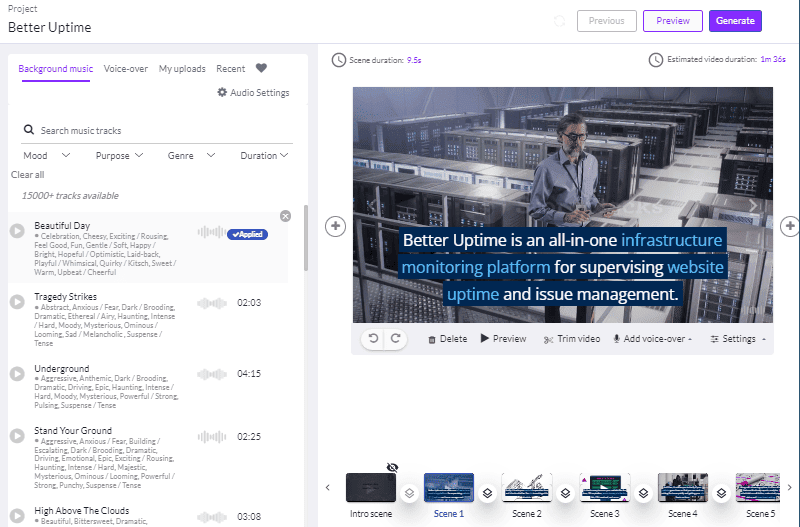Open transition between Scene 1 and Scene 2

487,493
